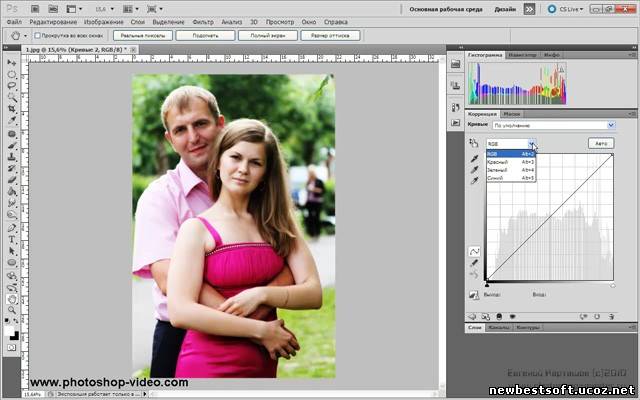Choose Синий channel in dropdown list
640x400 pixels.
pyautogui.click(x=511, y=178)
